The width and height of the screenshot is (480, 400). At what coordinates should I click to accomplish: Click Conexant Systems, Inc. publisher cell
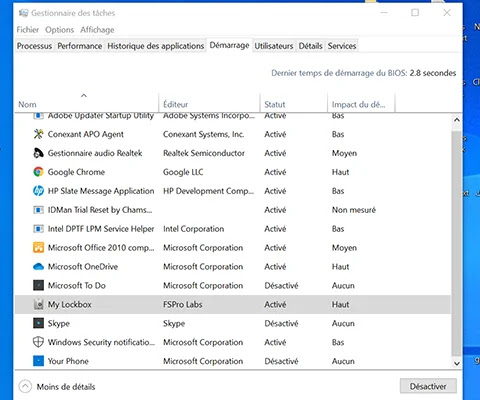click(203, 134)
